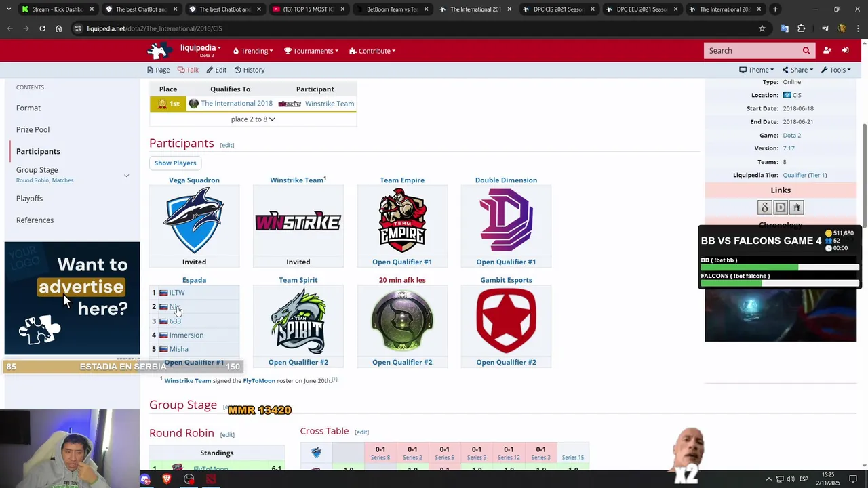Switch to the Page tab
The height and width of the screenshot is (488, 868).
159,70
